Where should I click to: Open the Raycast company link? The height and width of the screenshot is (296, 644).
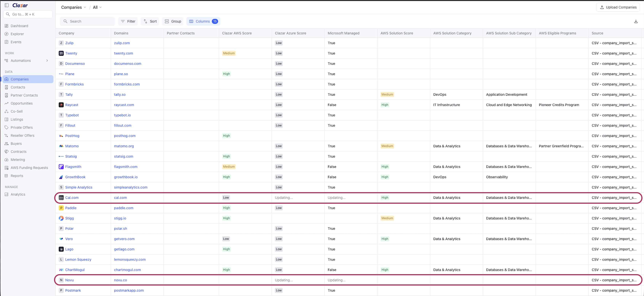click(x=72, y=105)
